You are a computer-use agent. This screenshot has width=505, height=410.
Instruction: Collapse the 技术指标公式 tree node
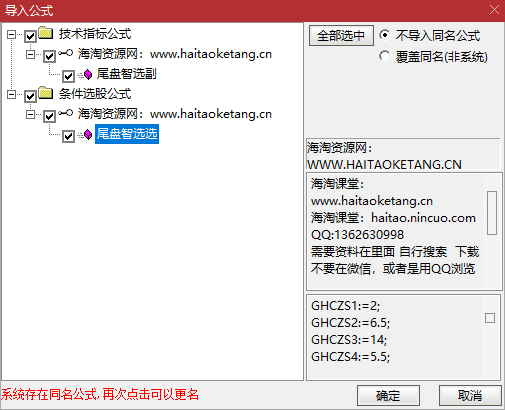coord(11,34)
